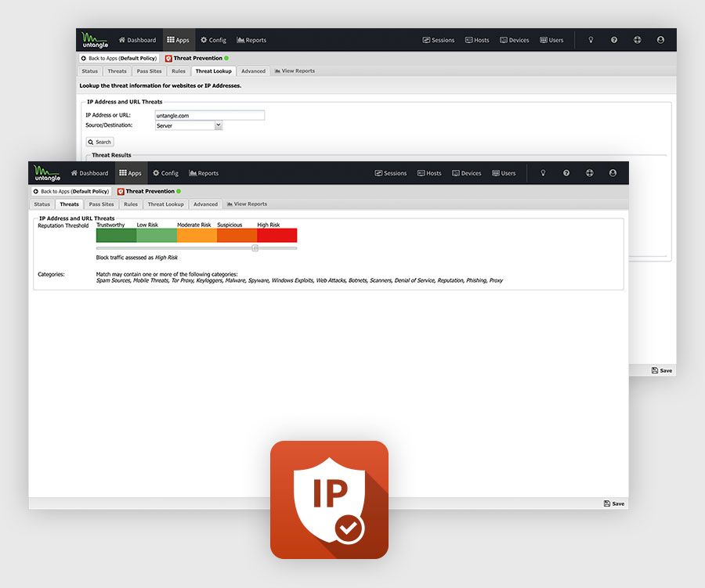
Task: Open Hosts in the back window navbar
Action: pos(477,40)
